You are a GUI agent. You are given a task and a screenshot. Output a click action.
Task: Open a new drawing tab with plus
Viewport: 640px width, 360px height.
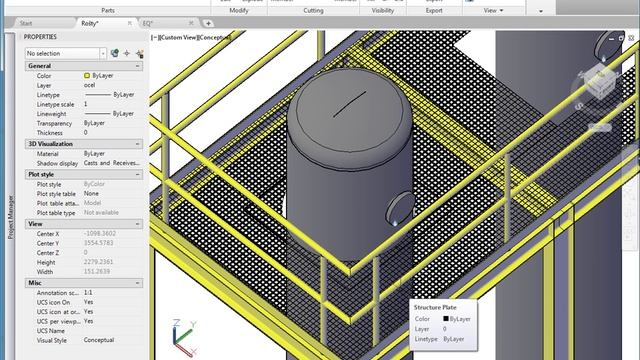pyautogui.click(x=208, y=23)
